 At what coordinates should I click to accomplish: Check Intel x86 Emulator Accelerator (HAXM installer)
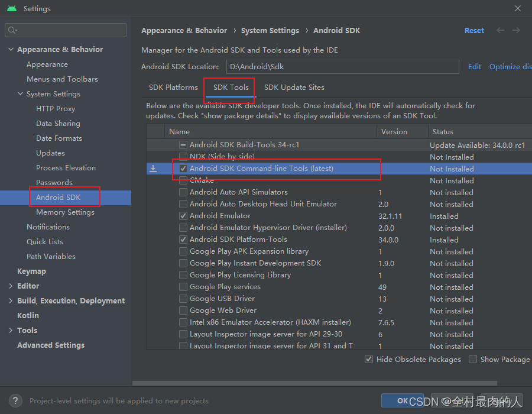point(183,322)
